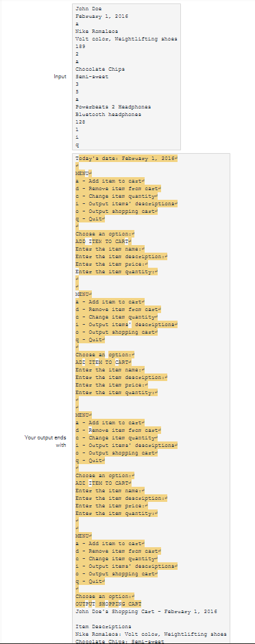Click the 'John Doe' line in Input box
Image resolution: width=255 pixels, height=644 pixels.
pos(88,9)
